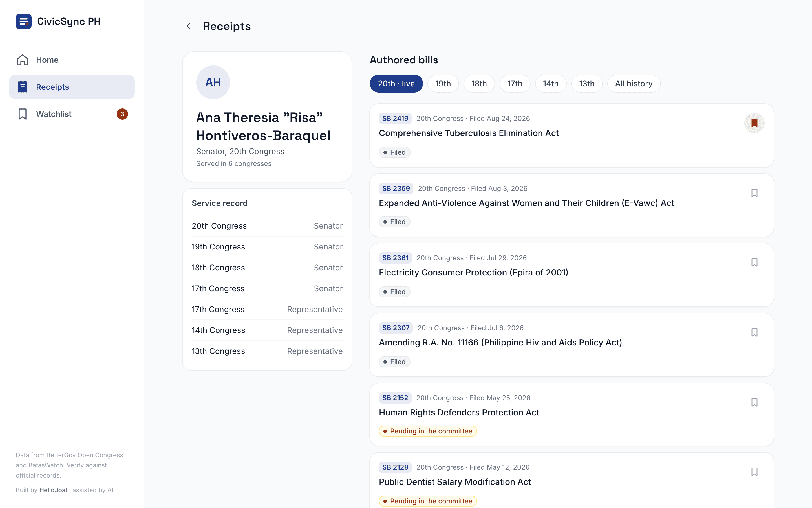
Task: Select the 14th Congress Representative row
Action: coord(267,330)
